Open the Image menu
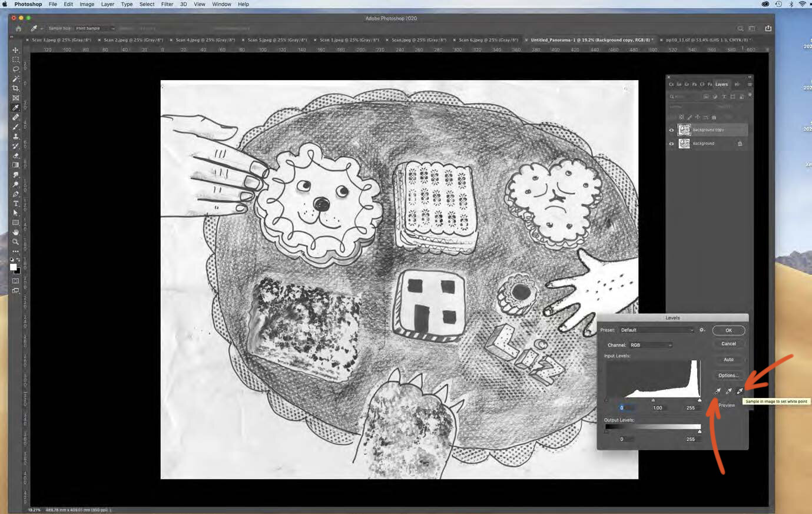Image resolution: width=812 pixels, height=514 pixels. coord(87,4)
